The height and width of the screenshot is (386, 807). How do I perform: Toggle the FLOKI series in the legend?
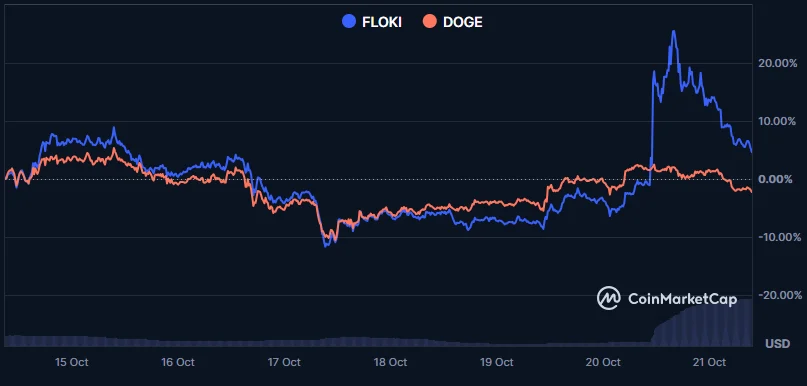372,22
